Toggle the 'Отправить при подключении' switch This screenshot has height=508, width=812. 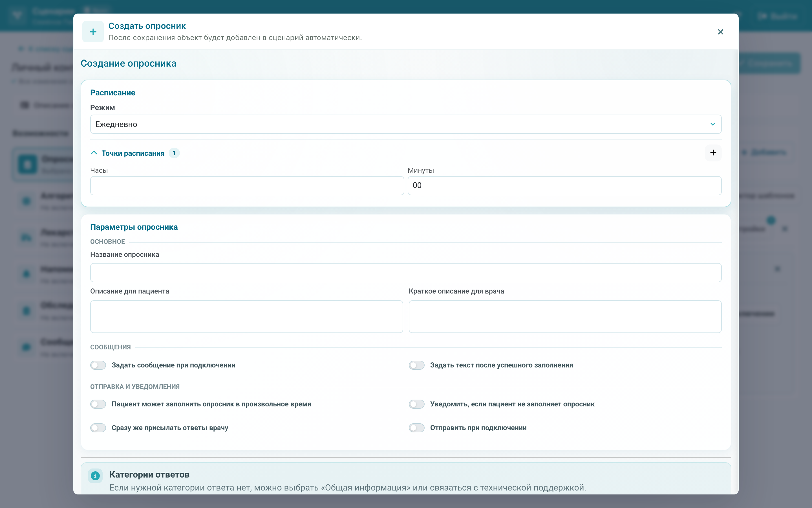(416, 428)
